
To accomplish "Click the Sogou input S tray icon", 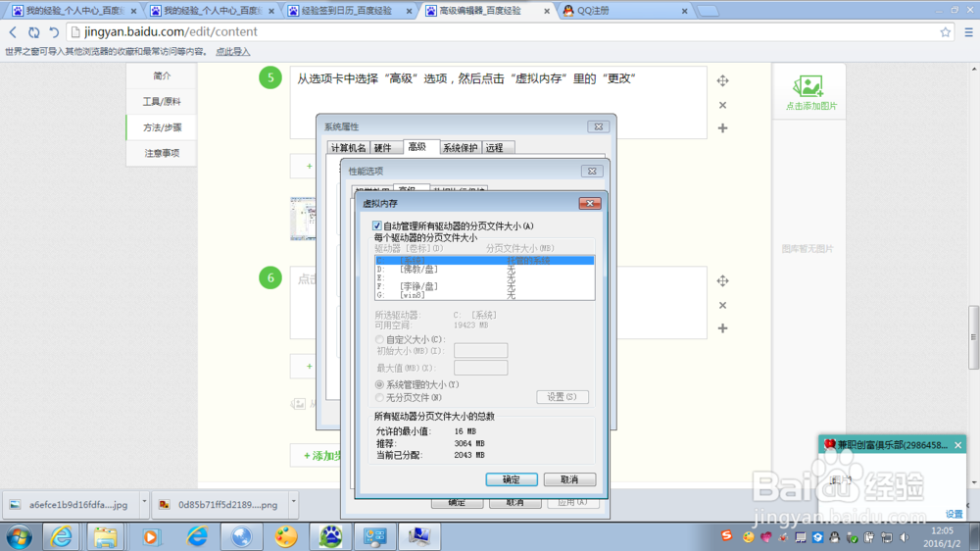I will click(726, 536).
